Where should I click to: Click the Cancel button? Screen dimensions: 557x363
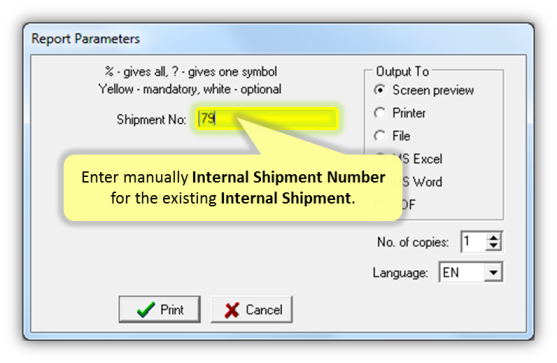pos(252,309)
